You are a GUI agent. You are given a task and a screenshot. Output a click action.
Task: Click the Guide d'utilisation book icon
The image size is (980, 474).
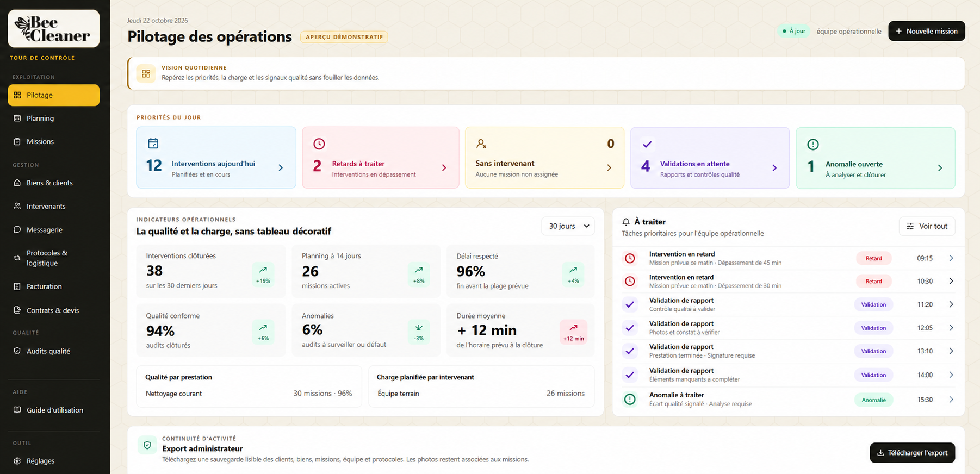(x=17, y=410)
